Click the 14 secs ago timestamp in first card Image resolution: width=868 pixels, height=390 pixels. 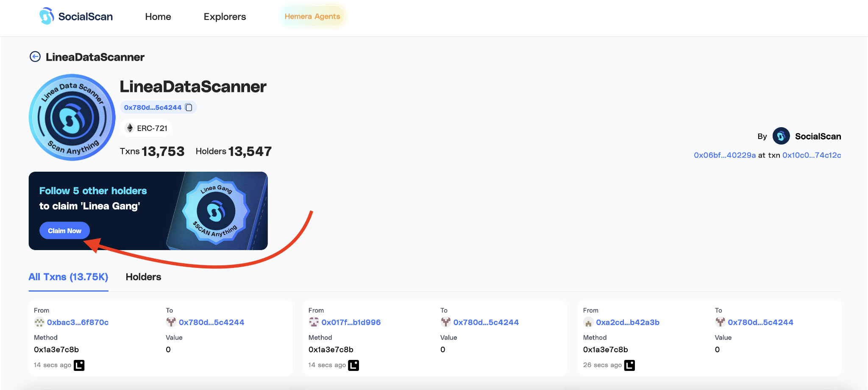[53, 365]
